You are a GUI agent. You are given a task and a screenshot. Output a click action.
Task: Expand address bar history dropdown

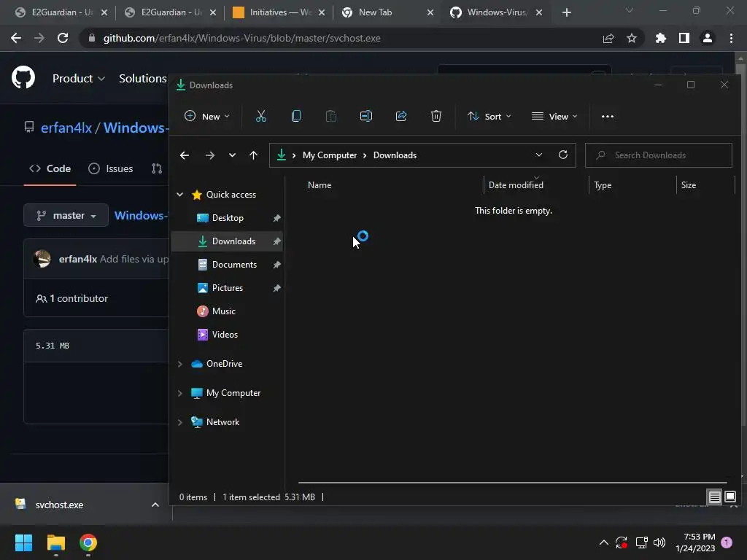(539, 155)
